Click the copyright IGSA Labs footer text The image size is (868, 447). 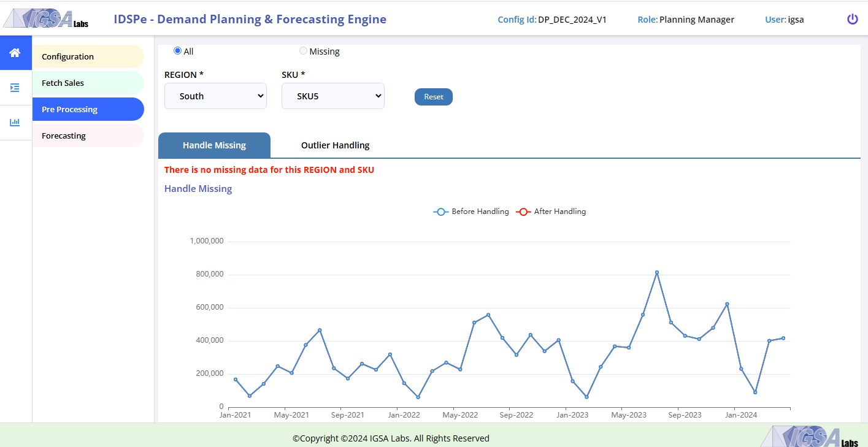point(391,438)
